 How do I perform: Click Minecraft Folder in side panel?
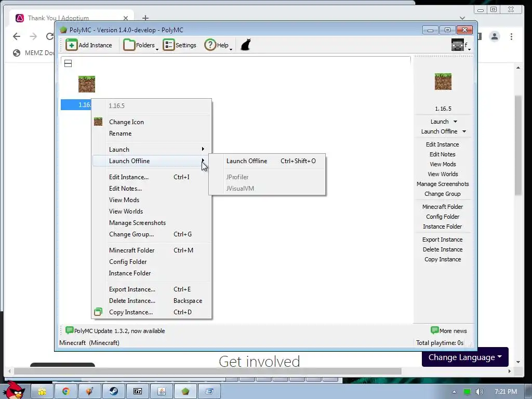(x=443, y=207)
